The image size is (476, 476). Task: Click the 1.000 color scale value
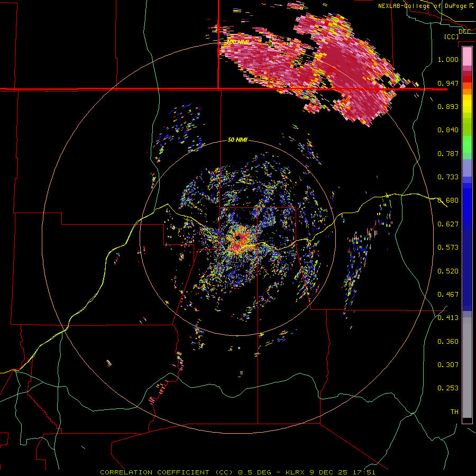coord(448,59)
